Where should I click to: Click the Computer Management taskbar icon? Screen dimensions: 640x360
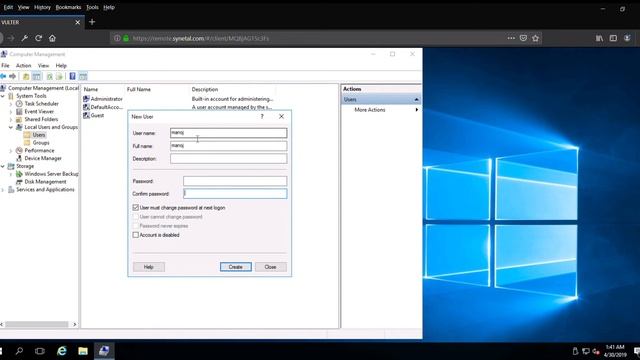coord(104,351)
